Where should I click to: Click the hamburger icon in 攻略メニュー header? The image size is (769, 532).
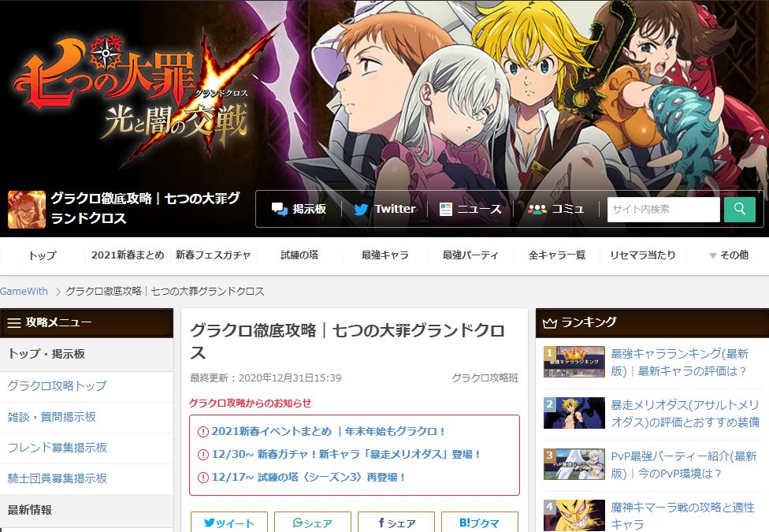(x=14, y=323)
